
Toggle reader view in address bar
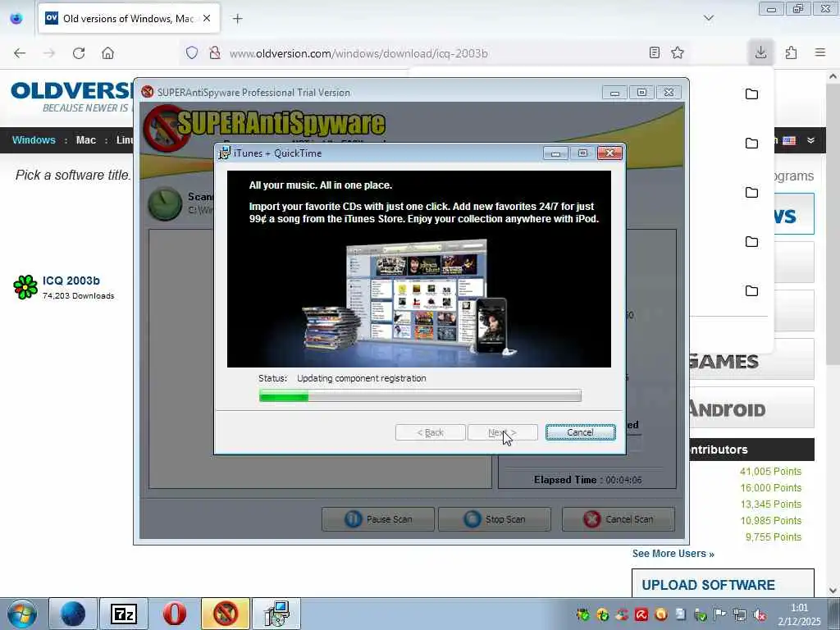pyautogui.click(x=654, y=52)
